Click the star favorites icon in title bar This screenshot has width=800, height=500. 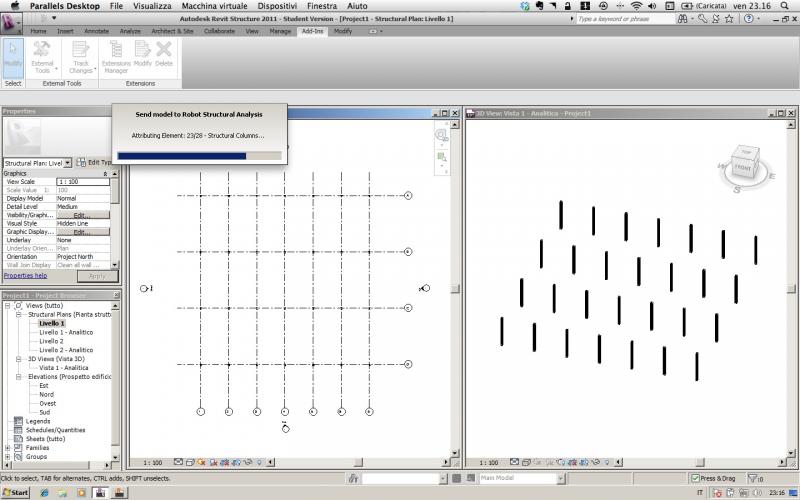(x=730, y=19)
